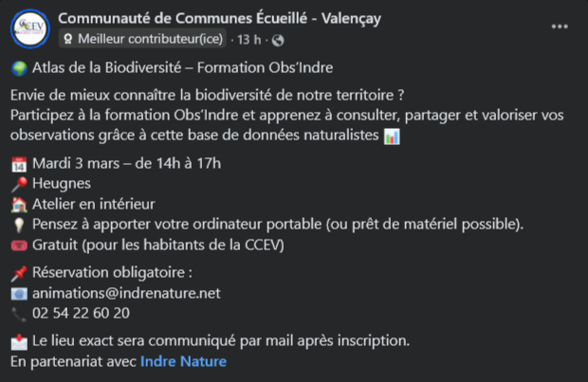
Task: Click the ticket emoji beside Gratuit
Action: tap(19, 246)
